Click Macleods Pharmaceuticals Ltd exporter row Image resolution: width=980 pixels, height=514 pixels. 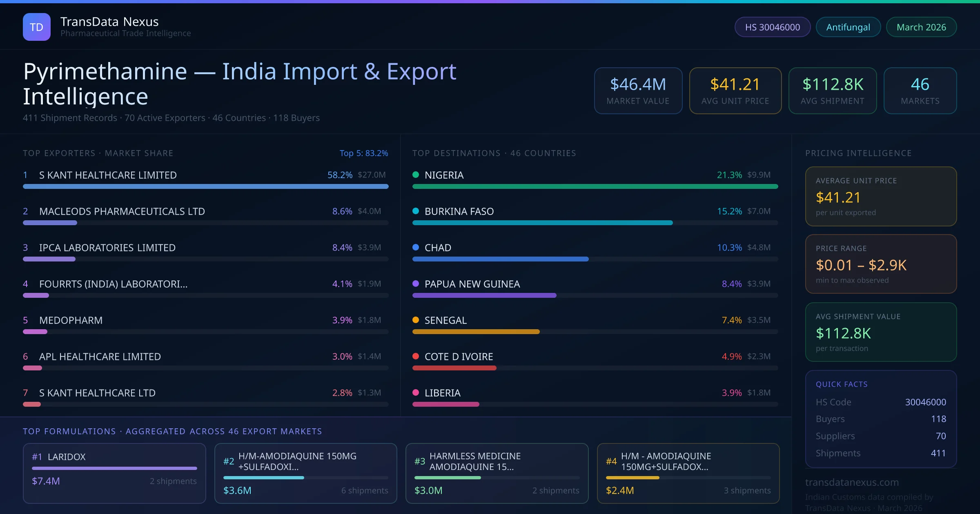122,211
